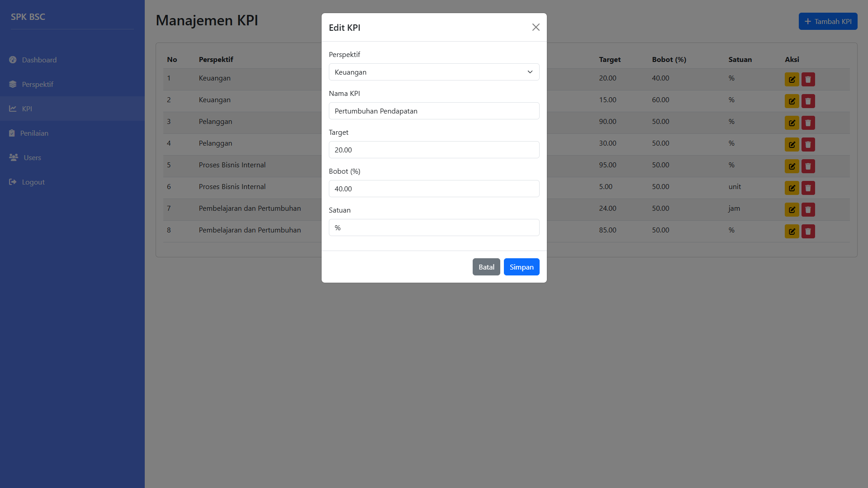Screen dimensions: 868x488
Task: Edit row 5 Proses Bisnis Internal KPI
Action: [x=792, y=166]
